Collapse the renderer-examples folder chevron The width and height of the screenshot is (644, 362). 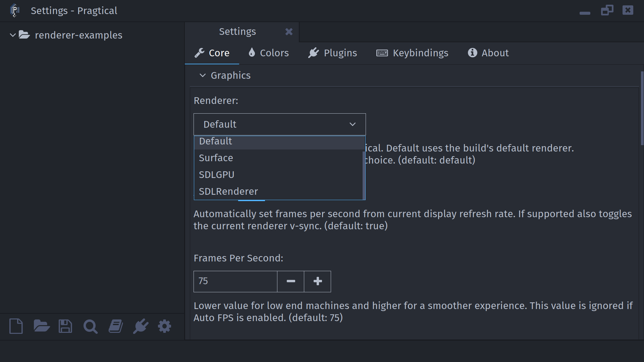[x=12, y=35]
